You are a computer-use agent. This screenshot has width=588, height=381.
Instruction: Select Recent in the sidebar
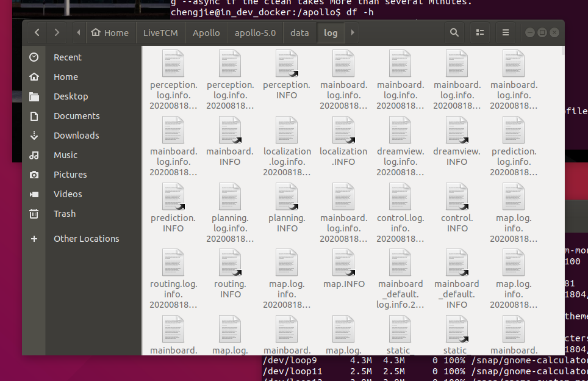(66, 57)
